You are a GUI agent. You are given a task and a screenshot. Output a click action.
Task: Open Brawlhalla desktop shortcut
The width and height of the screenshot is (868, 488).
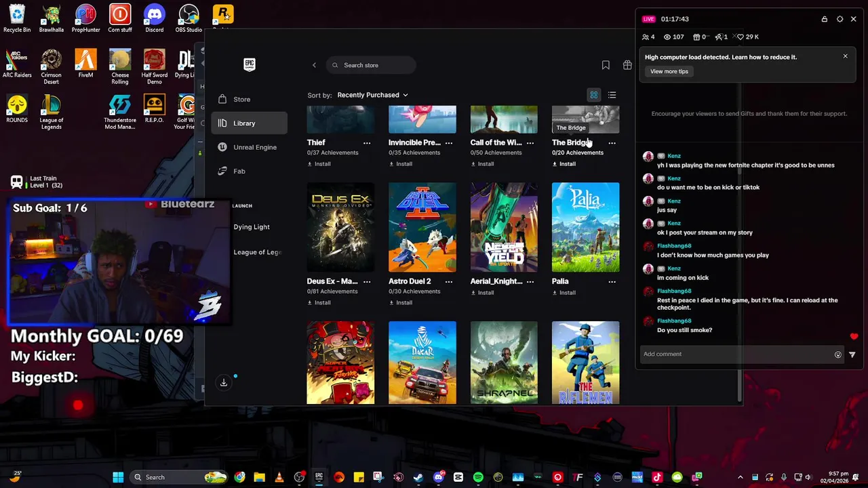point(52,18)
